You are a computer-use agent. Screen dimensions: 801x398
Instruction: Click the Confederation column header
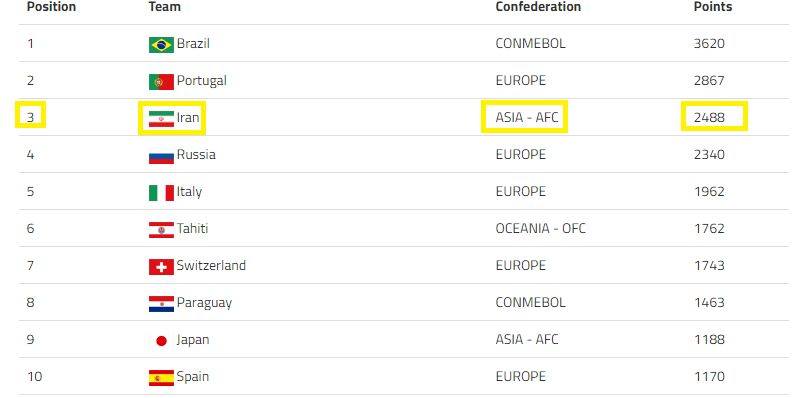(538, 7)
